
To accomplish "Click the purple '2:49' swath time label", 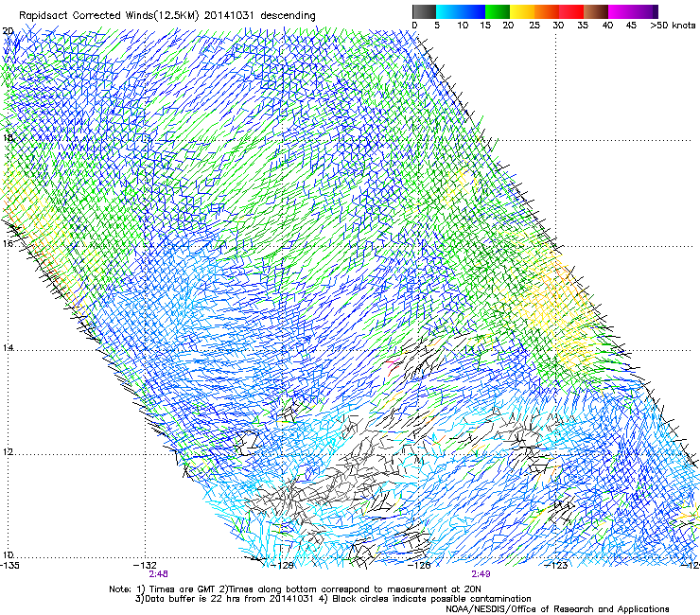I will pos(481,574).
